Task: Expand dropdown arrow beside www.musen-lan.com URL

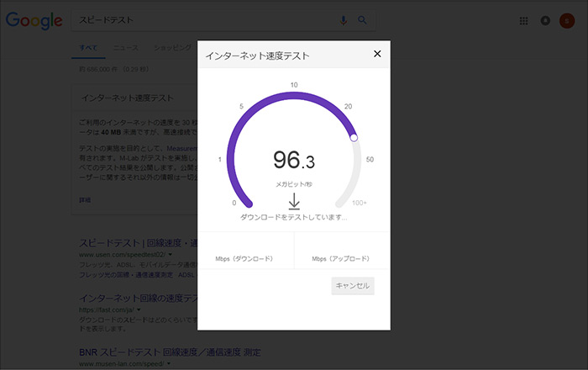Action: click(x=169, y=364)
